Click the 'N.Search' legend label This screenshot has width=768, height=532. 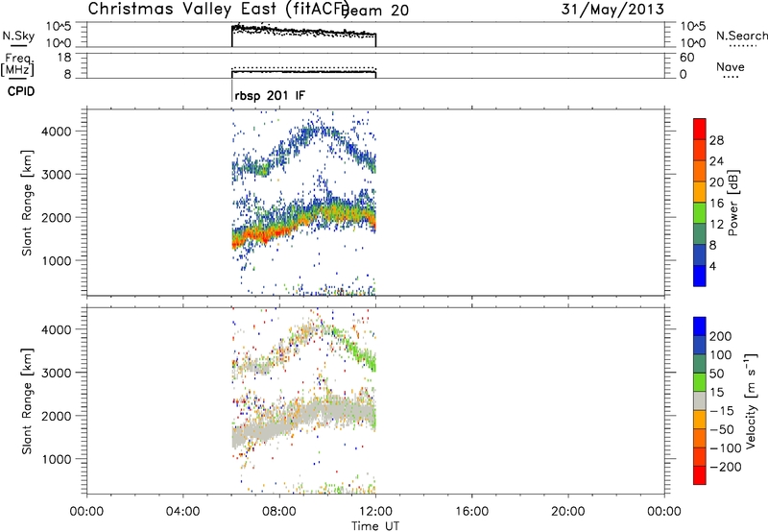tap(741, 36)
